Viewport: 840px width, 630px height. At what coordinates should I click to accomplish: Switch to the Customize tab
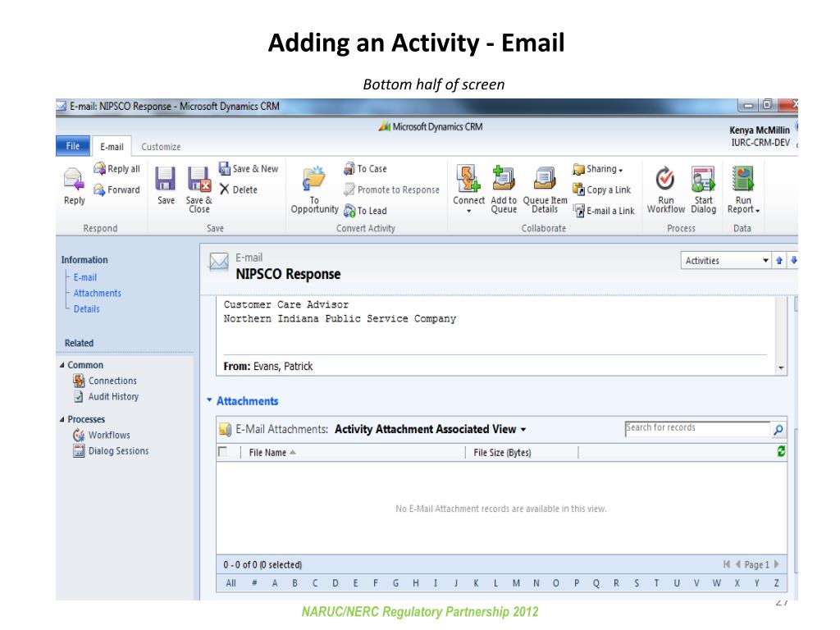tap(161, 147)
